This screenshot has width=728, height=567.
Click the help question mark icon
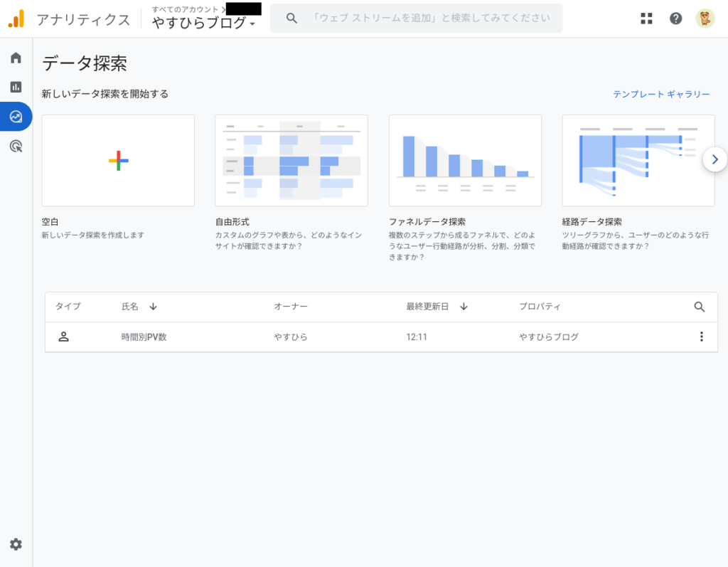(x=675, y=18)
